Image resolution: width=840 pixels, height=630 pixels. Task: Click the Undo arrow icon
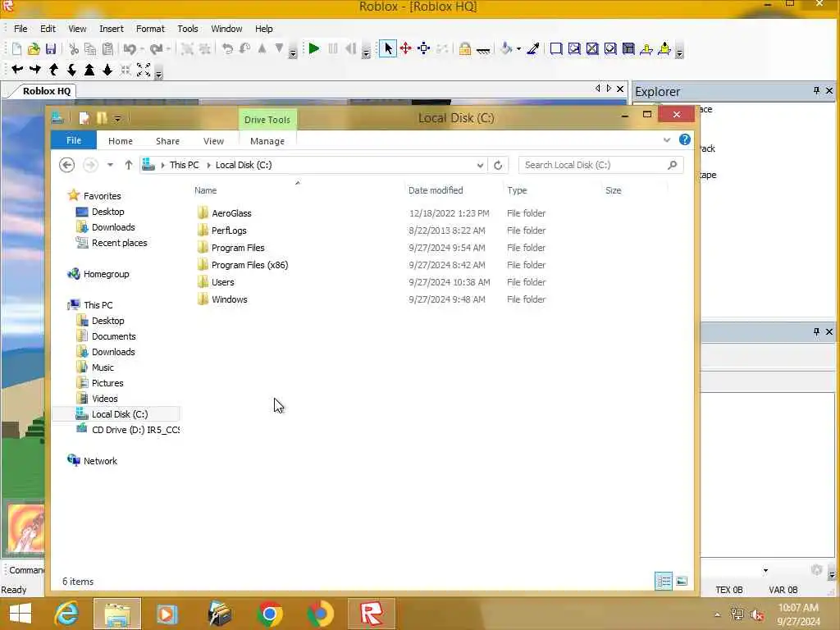[130, 49]
